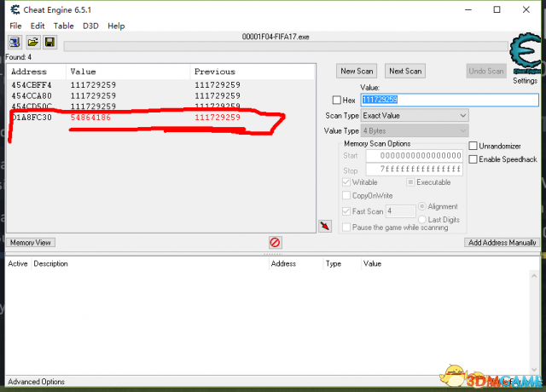
Task: Click address table scrollbar up arrow
Action: pos(535,276)
